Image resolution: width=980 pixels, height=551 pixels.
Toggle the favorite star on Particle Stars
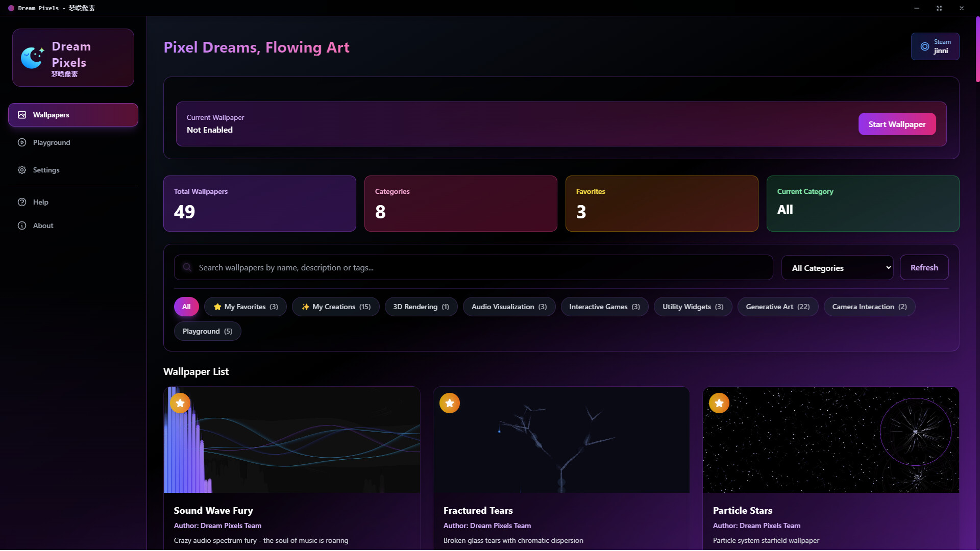[719, 403]
